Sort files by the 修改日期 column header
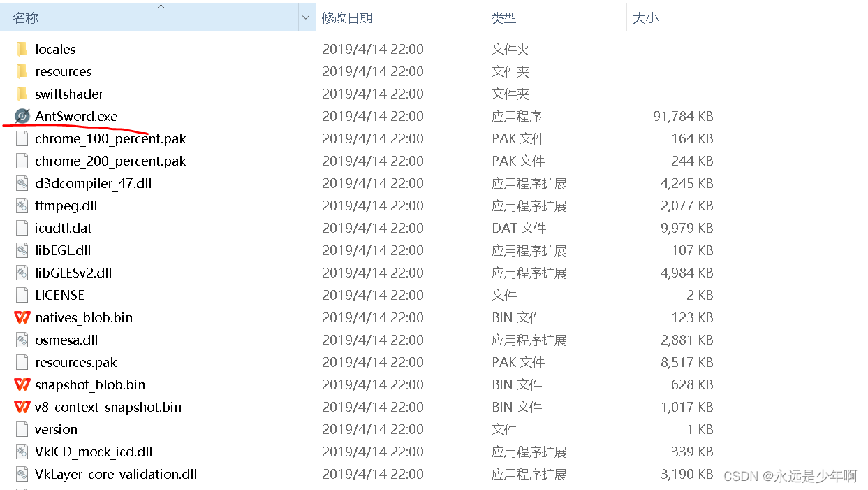Screen dimensions: 868x490 tap(400, 17)
